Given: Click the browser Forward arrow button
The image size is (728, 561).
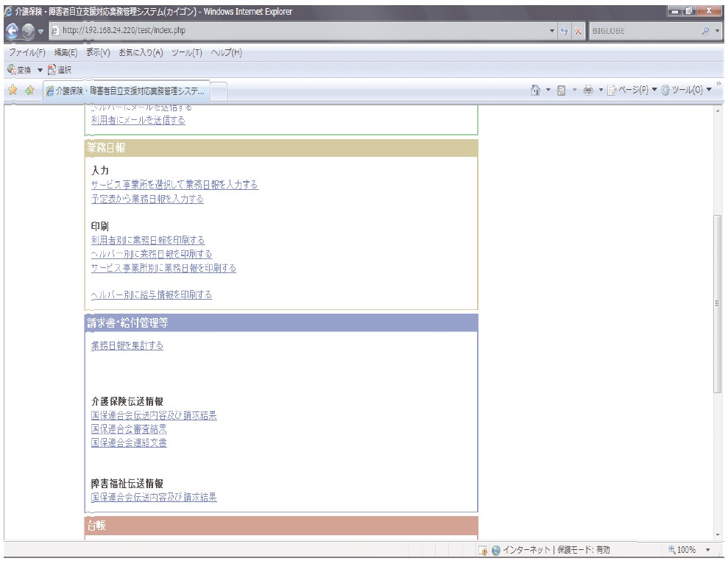Looking at the screenshot, I should 28,31.
